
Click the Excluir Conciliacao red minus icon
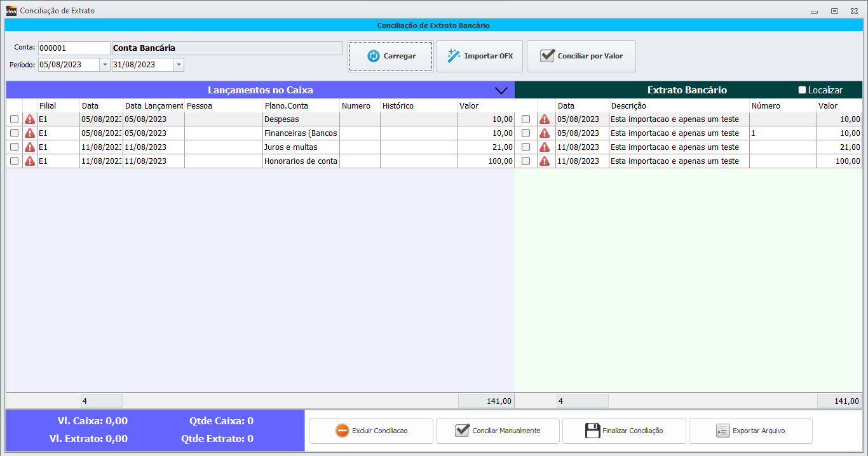pos(342,431)
